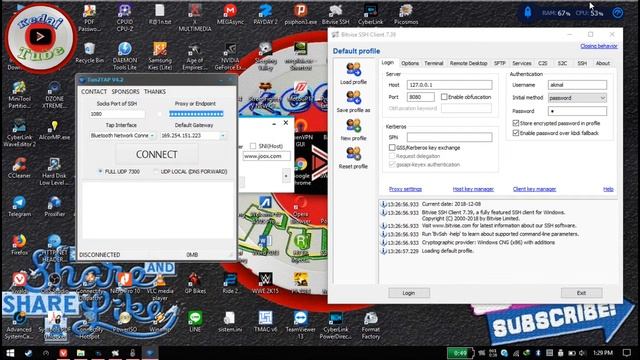
Task: Enable GSS/Kerberos key exchange checkbox
Action: coord(392,147)
